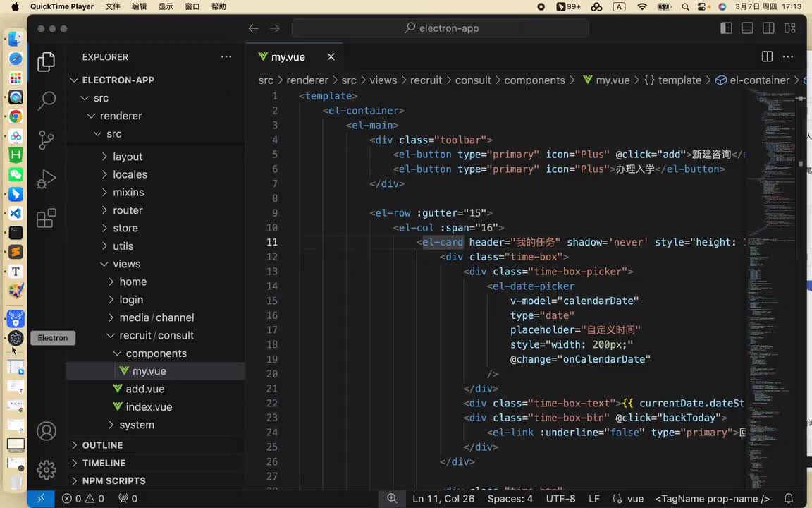Open Terminal from the Dock
Screen dimensions: 812x508
point(16,233)
